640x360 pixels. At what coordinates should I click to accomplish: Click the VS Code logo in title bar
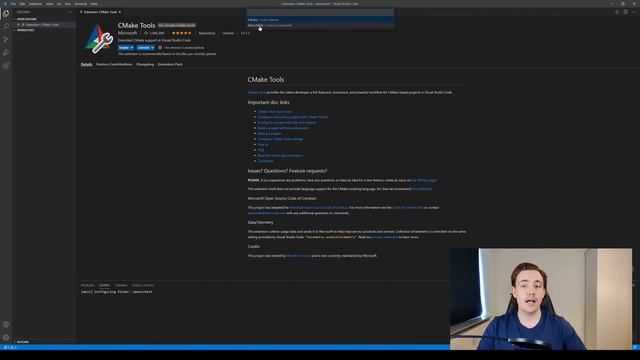tap(5, 4)
